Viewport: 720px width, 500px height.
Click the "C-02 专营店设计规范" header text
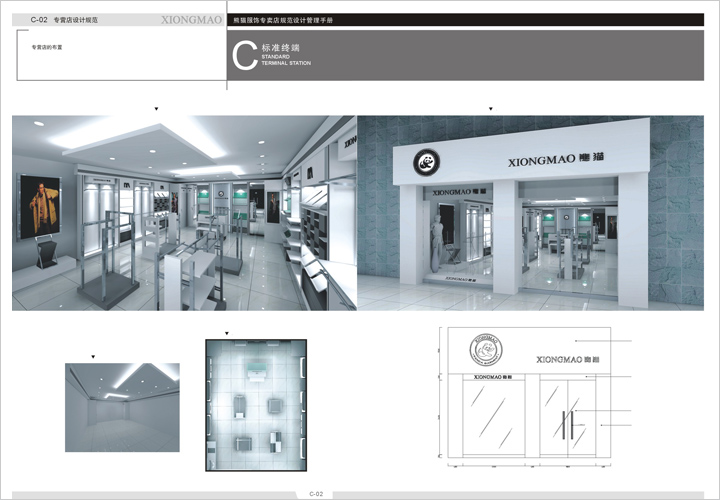pyautogui.click(x=64, y=20)
